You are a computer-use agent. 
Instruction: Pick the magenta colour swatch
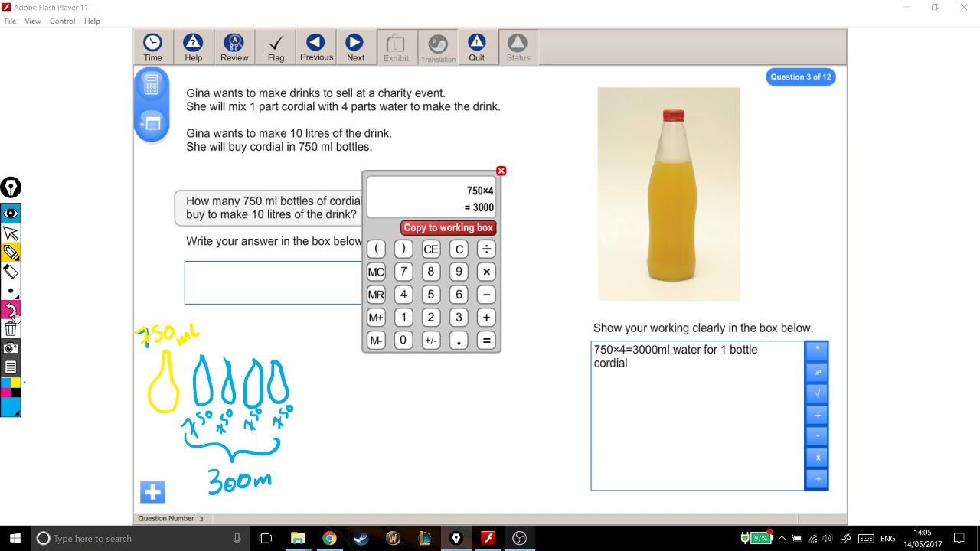6,393
